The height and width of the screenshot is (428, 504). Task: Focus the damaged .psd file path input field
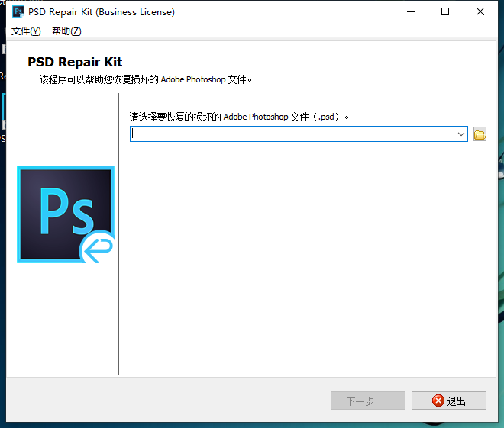click(292, 134)
